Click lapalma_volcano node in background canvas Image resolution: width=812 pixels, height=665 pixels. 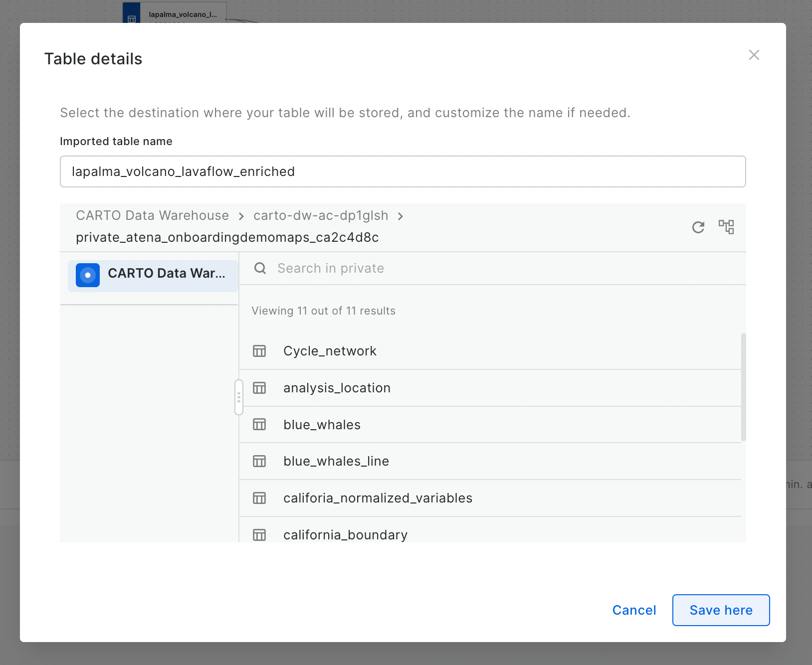(175, 13)
